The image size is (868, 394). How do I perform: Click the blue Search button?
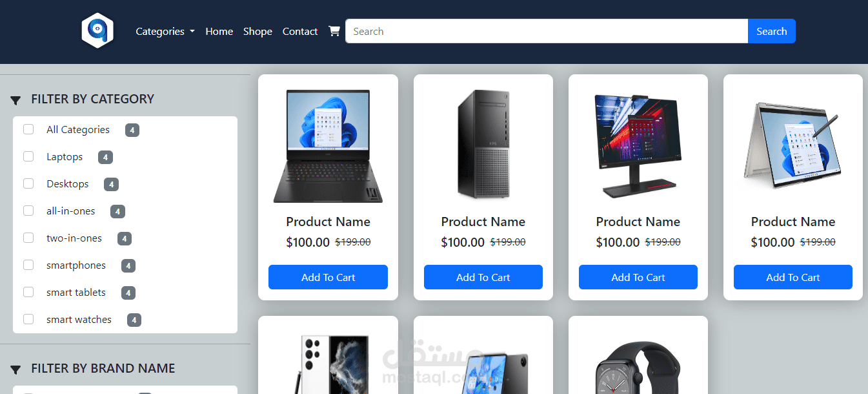(772, 31)
